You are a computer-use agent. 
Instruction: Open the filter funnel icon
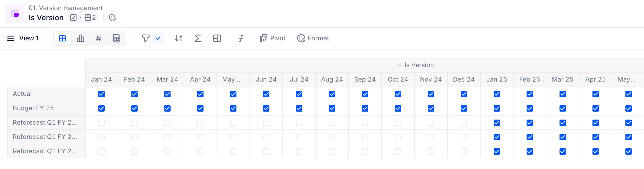tap(146, 38)
